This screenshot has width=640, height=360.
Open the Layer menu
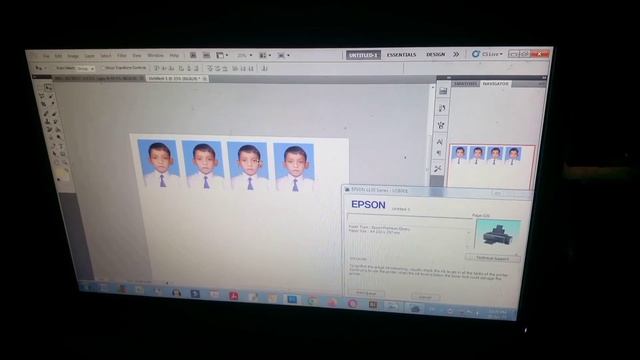[x=90, y=56]
